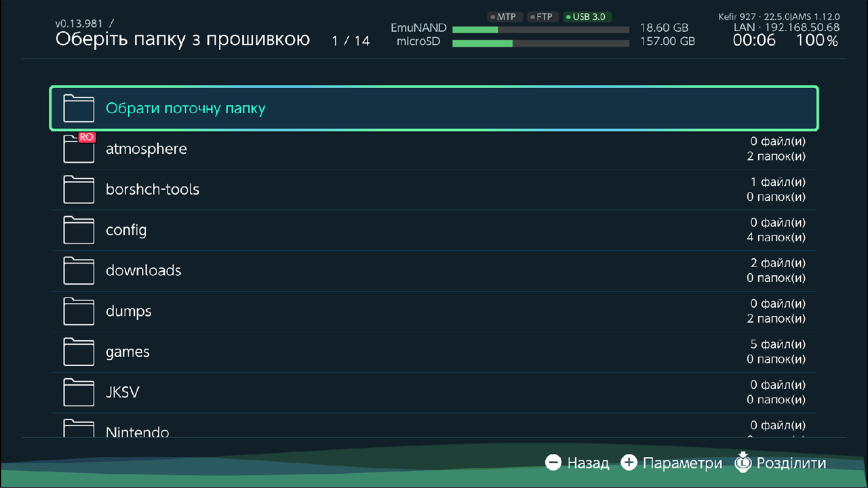Toggle the FTP connection indicator

[x=542, y=17]
